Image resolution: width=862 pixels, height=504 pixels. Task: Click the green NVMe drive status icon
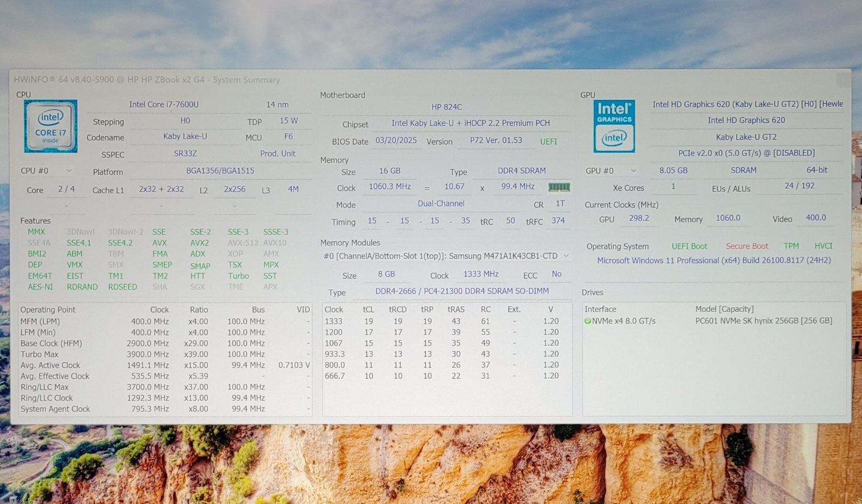[588, 321]
